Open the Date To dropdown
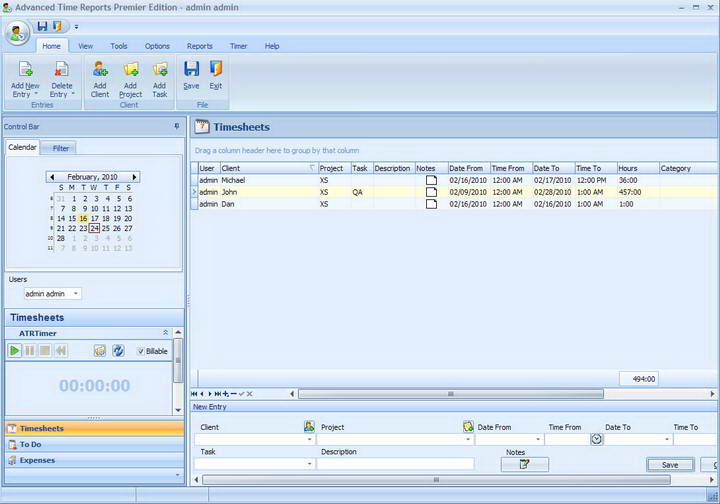720x504 pixels. pyautogui.click(x=667, y=439)
